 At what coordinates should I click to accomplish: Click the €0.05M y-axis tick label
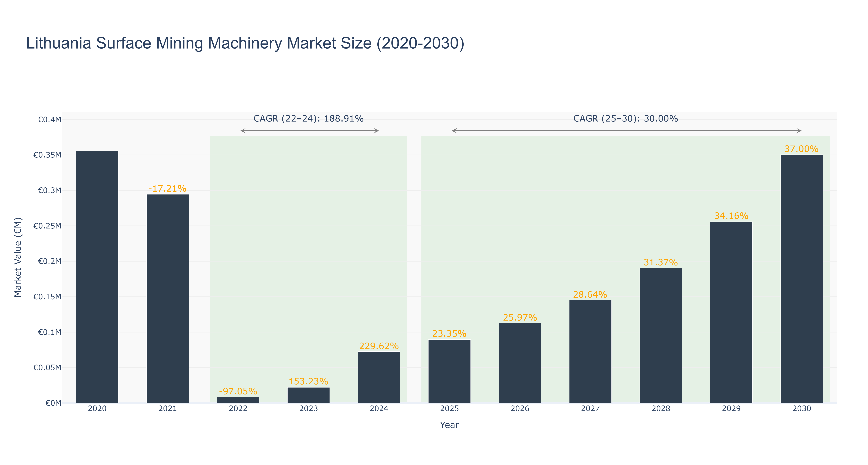pyautogui.click(x=47, y=368)
